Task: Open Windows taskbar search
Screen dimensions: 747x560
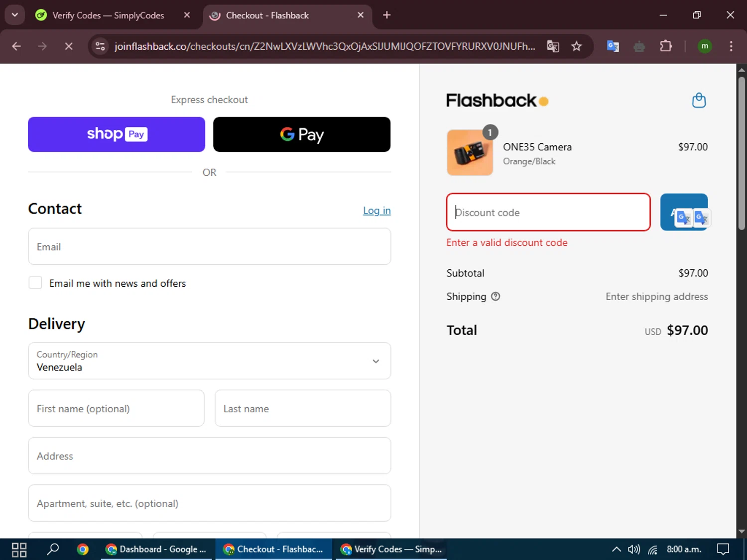Action: [52, 550]
